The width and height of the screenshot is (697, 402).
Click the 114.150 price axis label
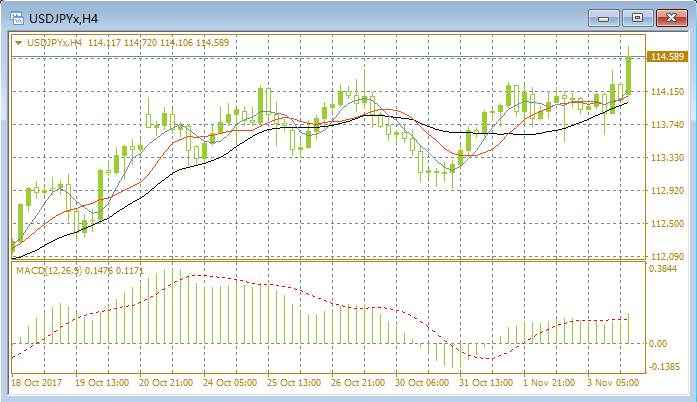pos(667,92)
